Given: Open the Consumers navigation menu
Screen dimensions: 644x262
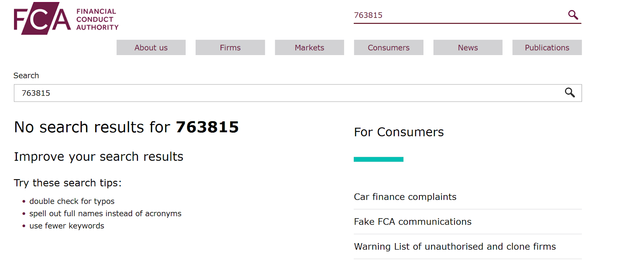Looking at the screenshot, I should pos(388,47).
